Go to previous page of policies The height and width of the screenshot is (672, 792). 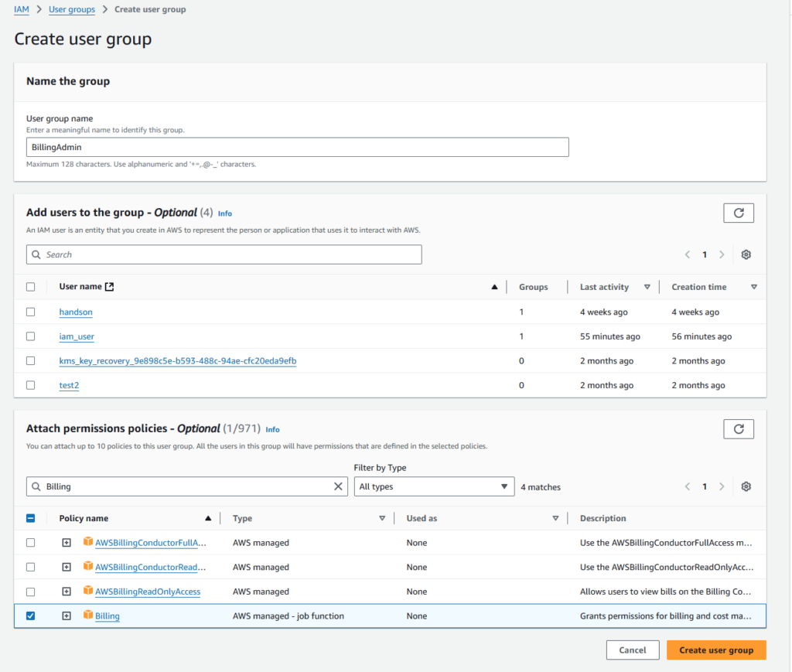pyautogui.click(x=687, y=486)
